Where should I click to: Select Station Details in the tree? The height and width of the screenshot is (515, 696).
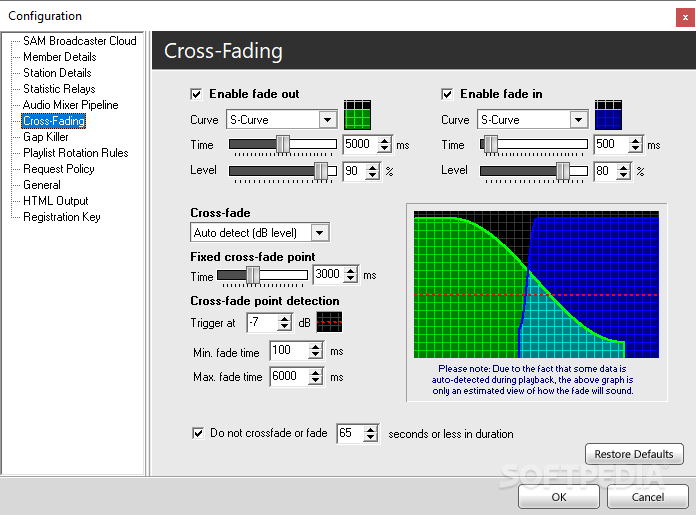tap(57, 73)
